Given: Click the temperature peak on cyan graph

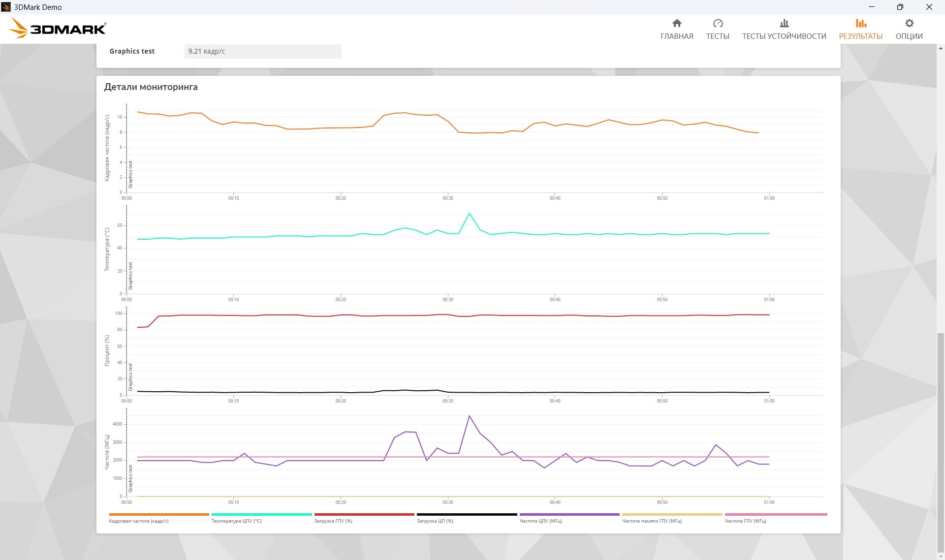Looking at the screenshot, I should coord(470,214).
